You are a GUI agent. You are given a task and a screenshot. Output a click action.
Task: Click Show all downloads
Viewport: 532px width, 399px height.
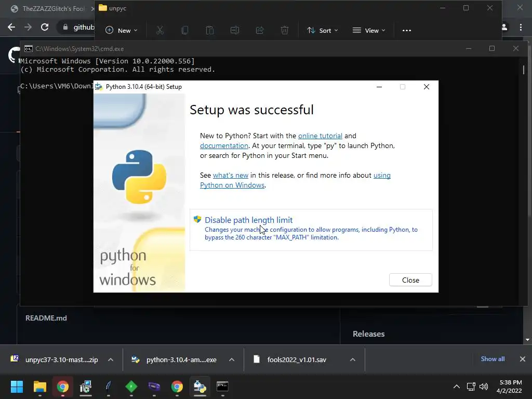tap(493, 359)
